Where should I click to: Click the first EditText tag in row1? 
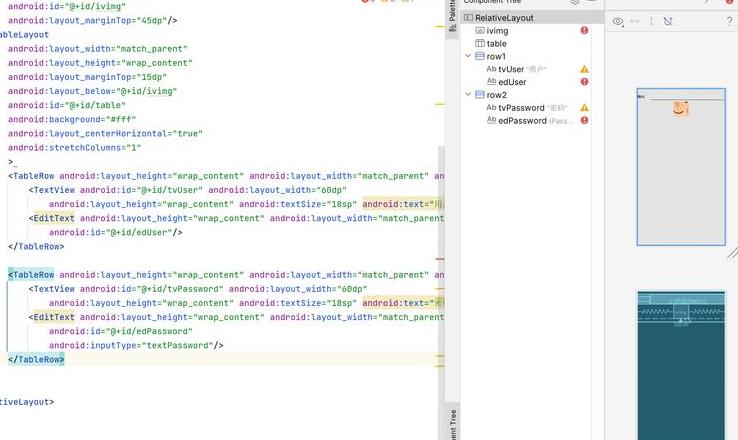(x=52, y=218)
